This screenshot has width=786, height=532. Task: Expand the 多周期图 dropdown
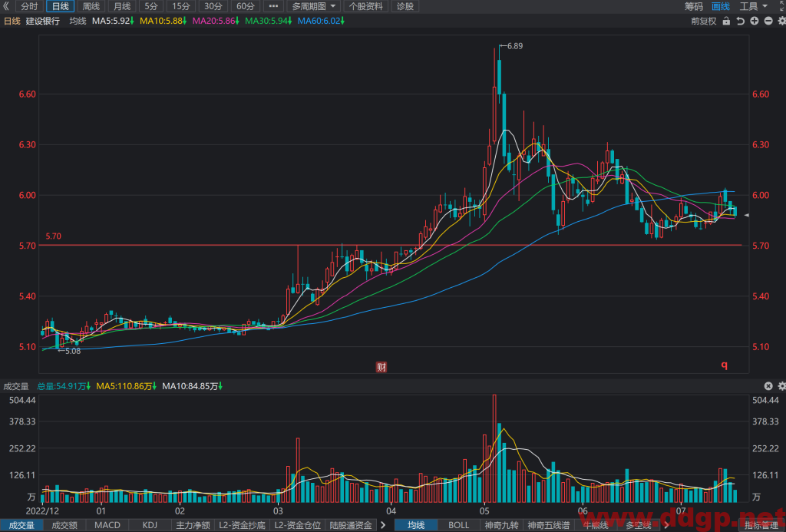[314, 6]
